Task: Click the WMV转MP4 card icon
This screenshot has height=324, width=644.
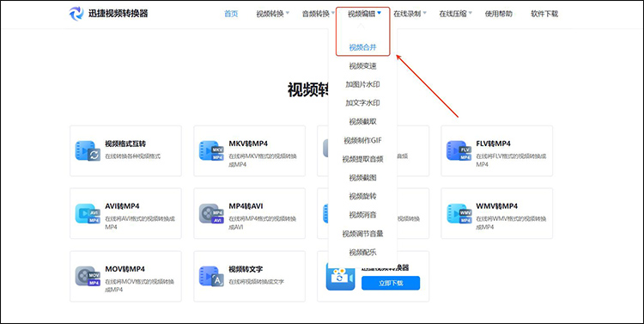Action: pos(459,213)
